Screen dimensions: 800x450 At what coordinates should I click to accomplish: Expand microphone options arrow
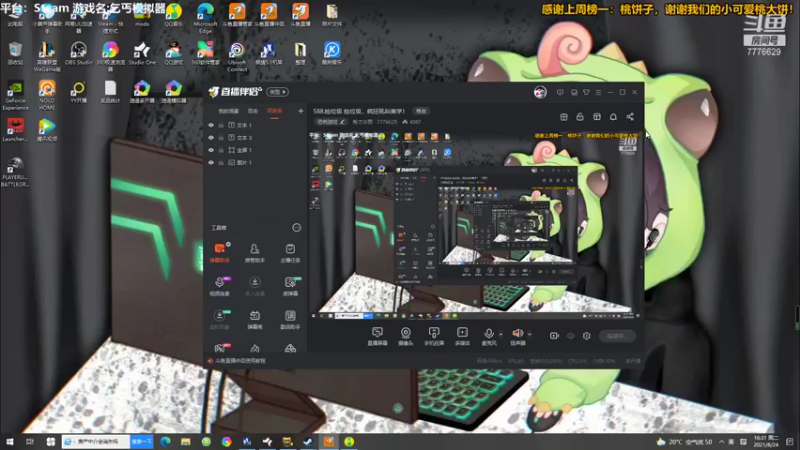coord(501,335)
